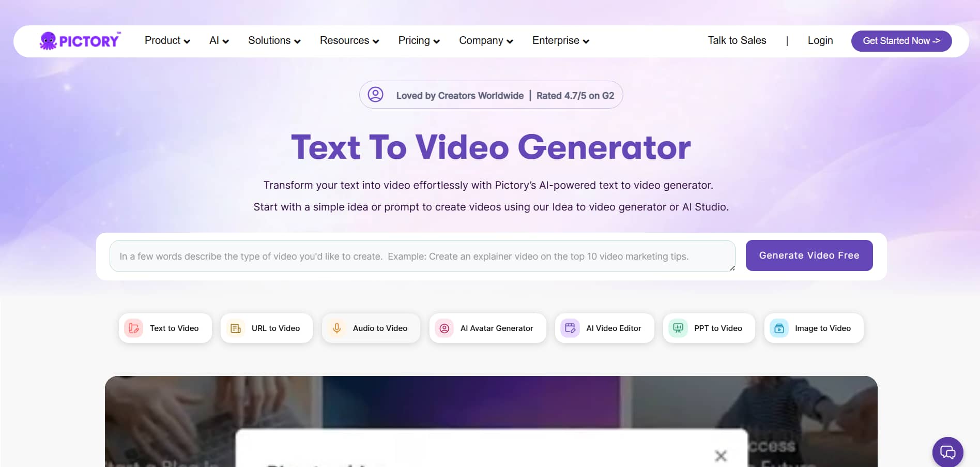The height and width of the screenshot is (467, 980).
Task: Click the Pictory octopus logo
Action: [x=80, y=41]
